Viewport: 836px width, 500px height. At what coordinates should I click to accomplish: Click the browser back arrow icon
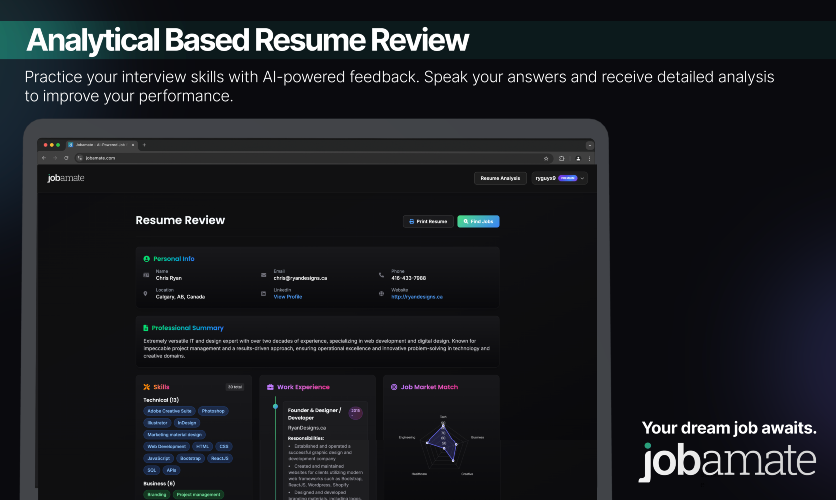point(44,158)
